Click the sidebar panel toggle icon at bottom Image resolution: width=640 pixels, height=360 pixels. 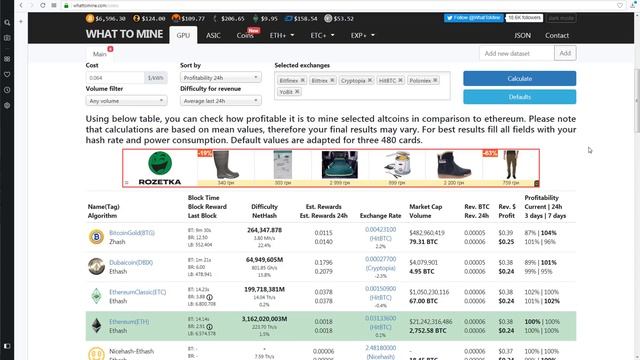(7, 346)
